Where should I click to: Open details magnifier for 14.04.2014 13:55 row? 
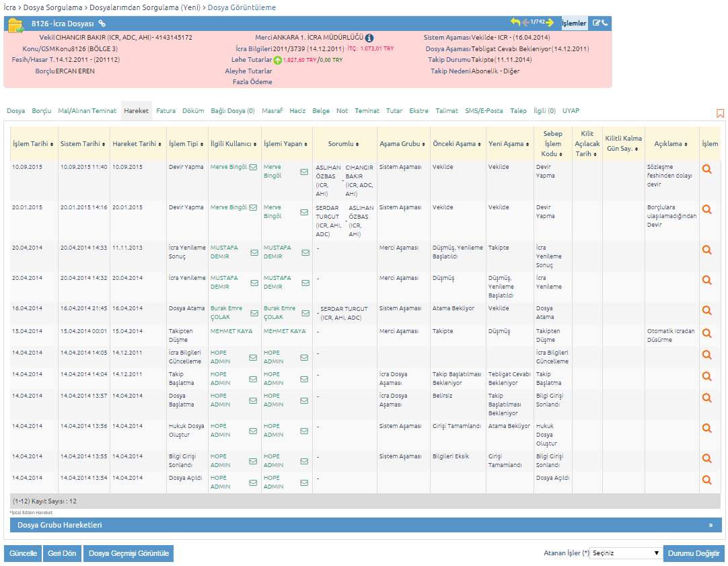(x=706, y=458)
